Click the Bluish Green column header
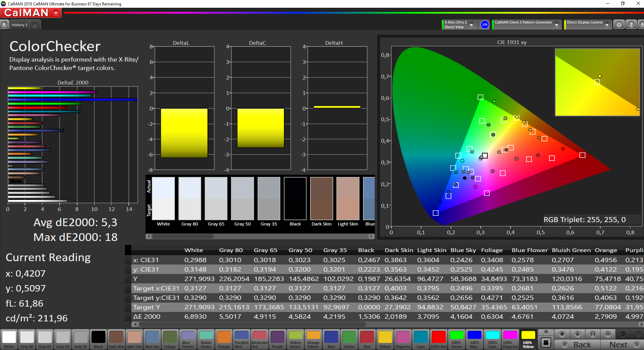 [571, 250]
